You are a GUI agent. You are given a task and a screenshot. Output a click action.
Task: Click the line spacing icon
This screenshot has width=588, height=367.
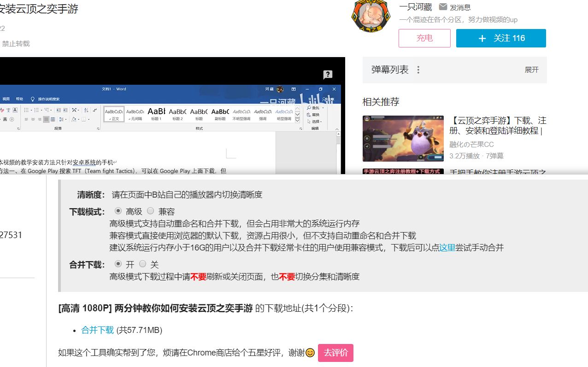(61, 119)
